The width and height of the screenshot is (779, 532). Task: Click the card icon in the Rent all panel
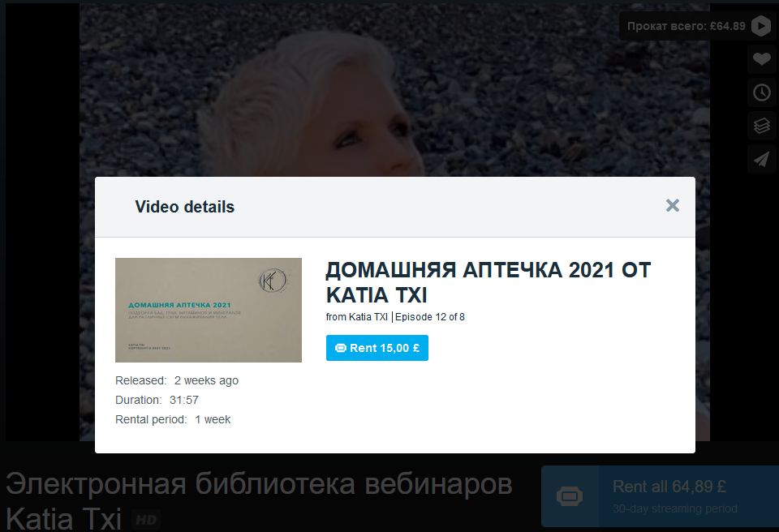click(570, 495)
